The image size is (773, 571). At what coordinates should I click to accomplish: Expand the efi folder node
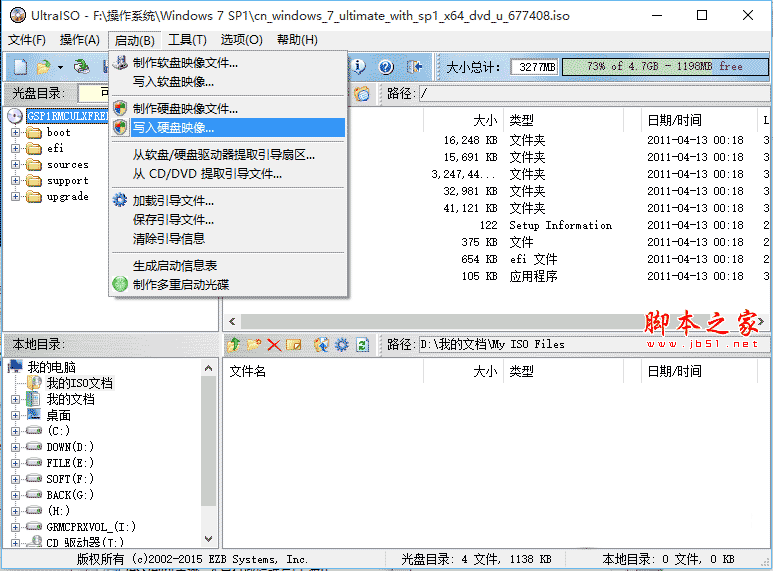click(15, 148)
